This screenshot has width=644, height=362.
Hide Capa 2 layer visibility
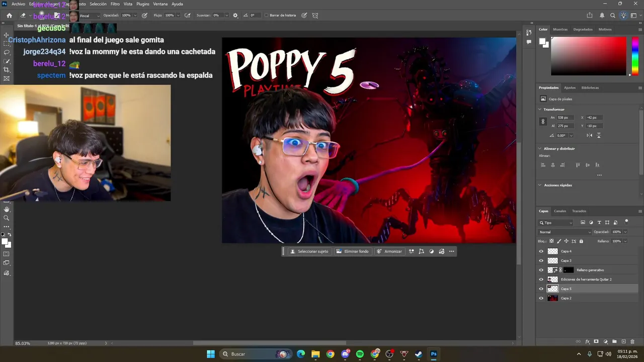[x=541, y=298]
